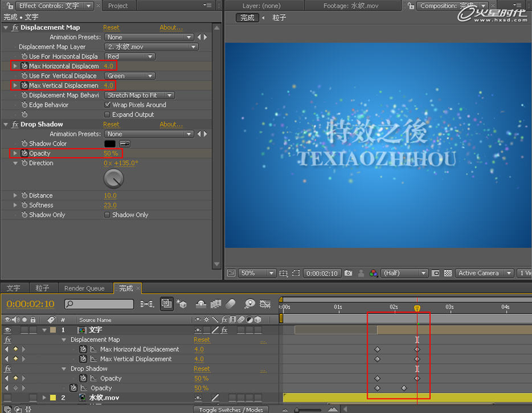Image resolution: width=532 pixels, height=413 pixels.
Task: Enable Motion Blur switch in timeline toolbar
Action: (231, 304)
